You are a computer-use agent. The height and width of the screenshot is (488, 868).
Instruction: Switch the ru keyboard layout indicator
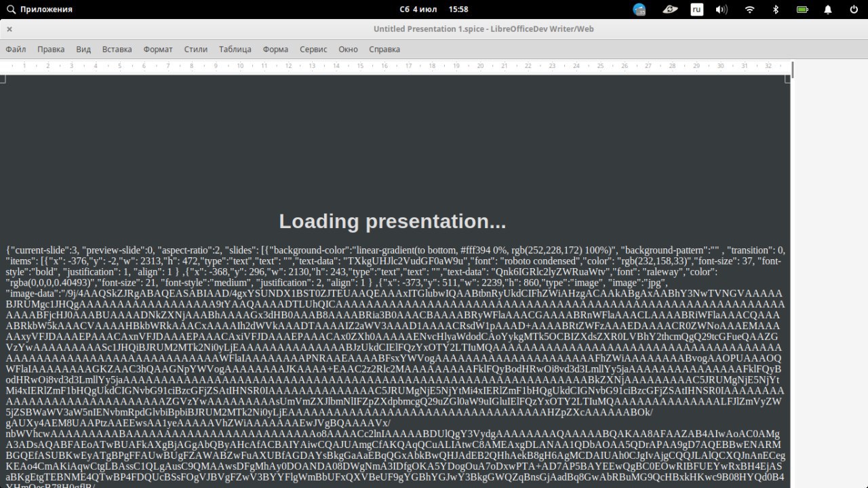(696, 10)
